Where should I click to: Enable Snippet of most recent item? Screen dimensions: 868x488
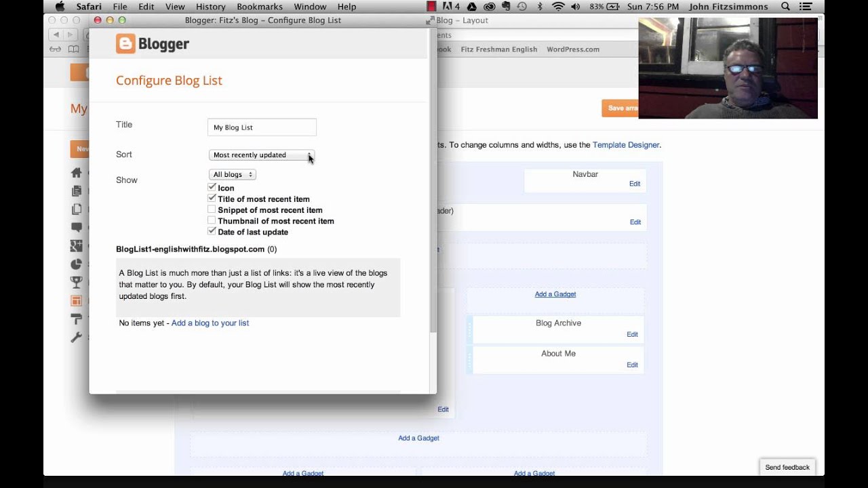tap(212, 209)
